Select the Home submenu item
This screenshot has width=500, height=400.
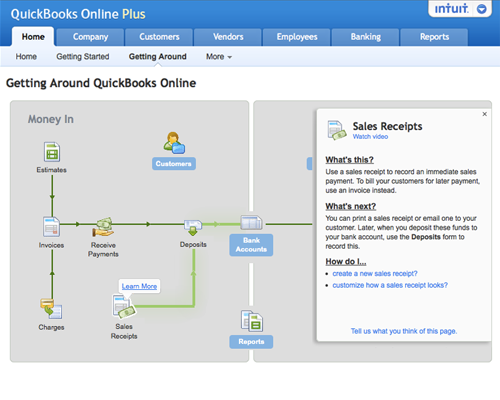coord(26,57)
